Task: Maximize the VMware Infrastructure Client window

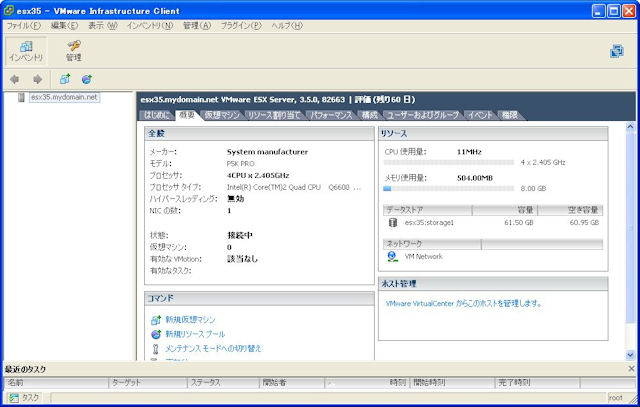Action: click(613, 11)
